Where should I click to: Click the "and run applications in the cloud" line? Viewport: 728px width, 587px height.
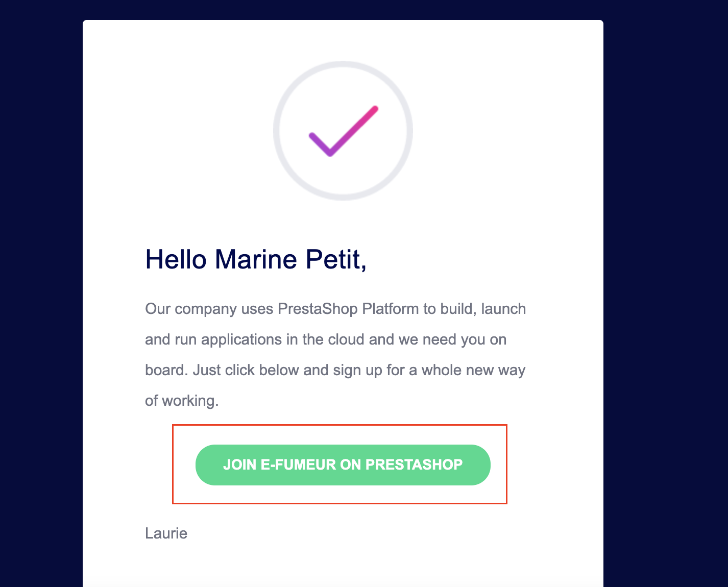255,339
